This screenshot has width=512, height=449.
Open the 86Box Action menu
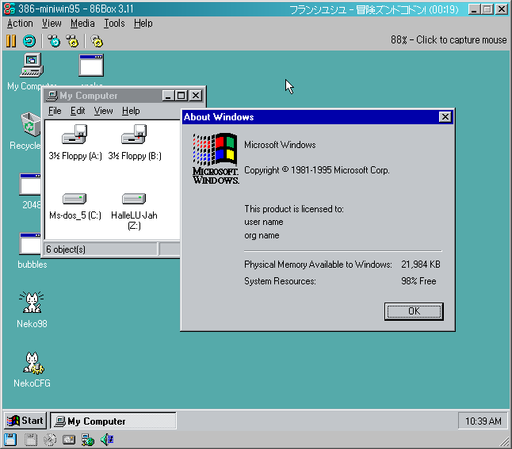[x=20, y=24]
